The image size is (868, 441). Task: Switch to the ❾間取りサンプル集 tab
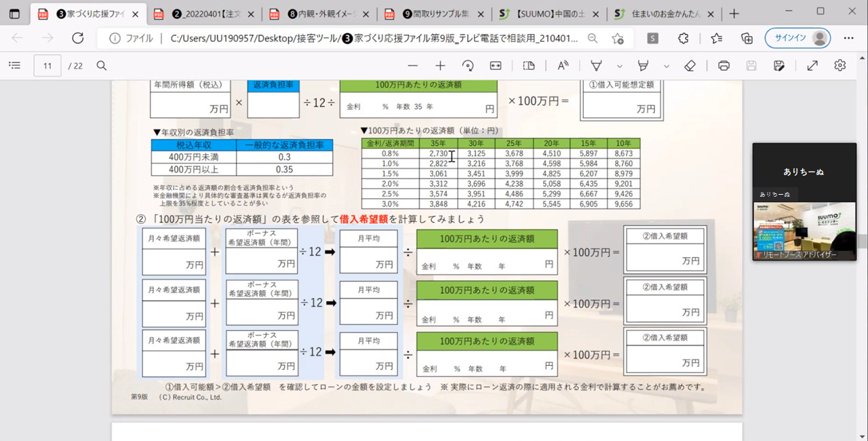coord(435,14)
